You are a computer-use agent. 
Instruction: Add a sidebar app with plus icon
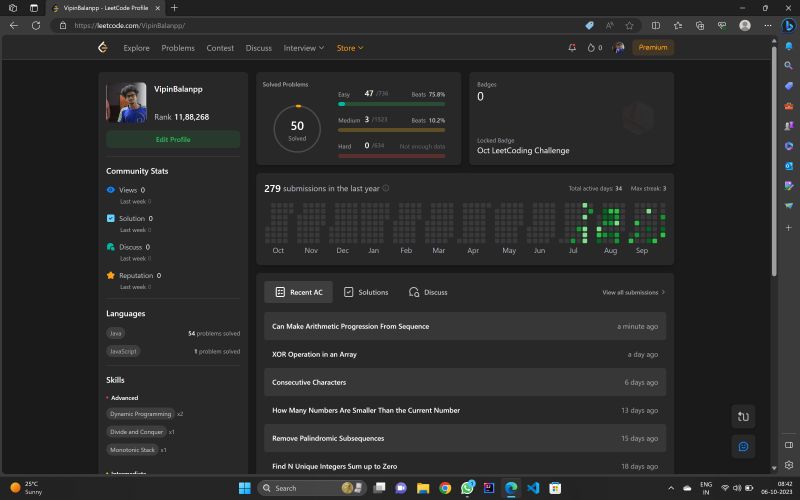788,228
